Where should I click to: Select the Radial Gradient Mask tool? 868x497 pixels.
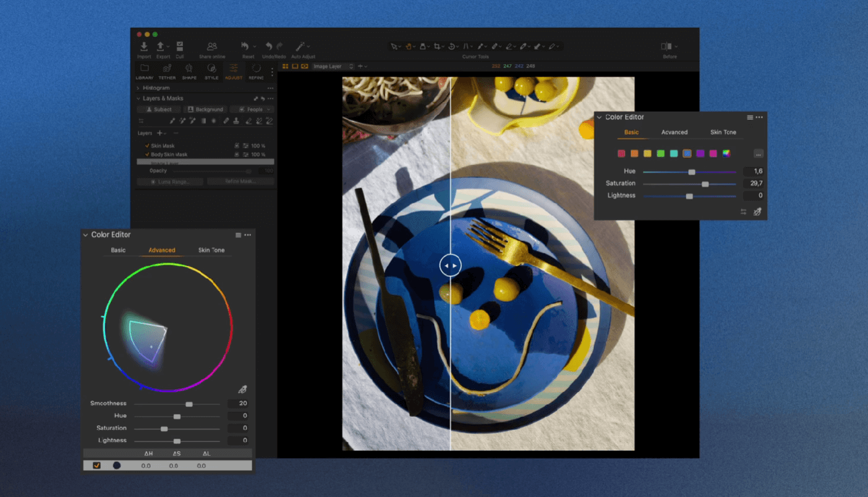point(214,121)
